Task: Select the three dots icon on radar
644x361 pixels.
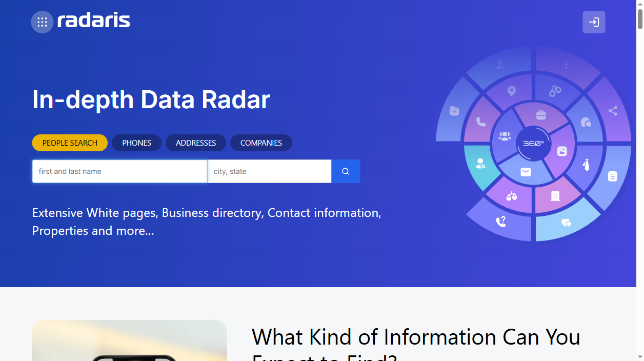Action: (x=566, y=64)
